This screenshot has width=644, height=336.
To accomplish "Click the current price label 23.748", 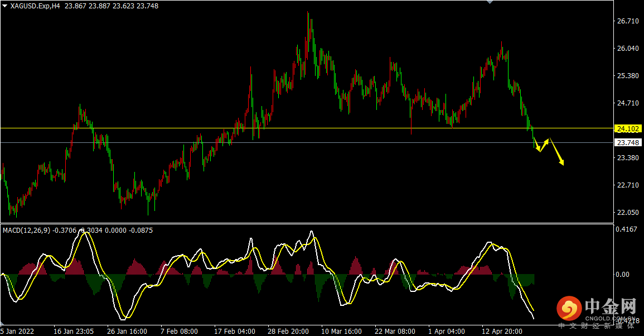I will point(628,143).
